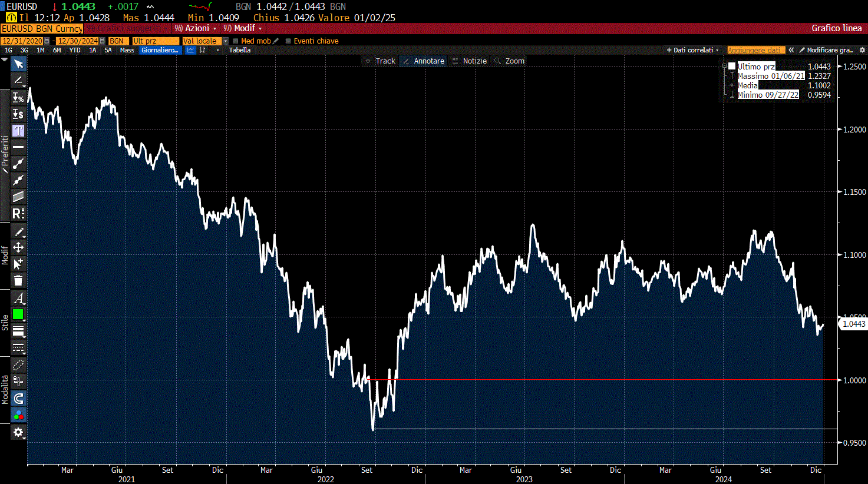Toggle the magnet mode icon

18,399
